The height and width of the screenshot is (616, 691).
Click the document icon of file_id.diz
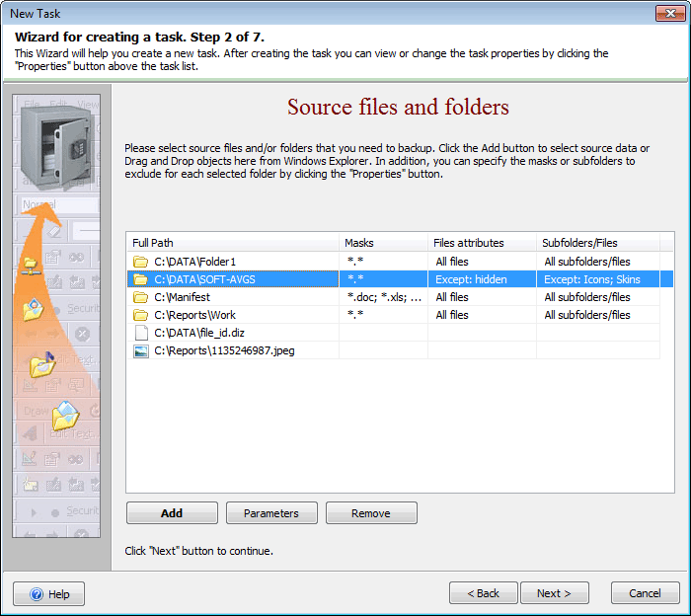[140, 333]
